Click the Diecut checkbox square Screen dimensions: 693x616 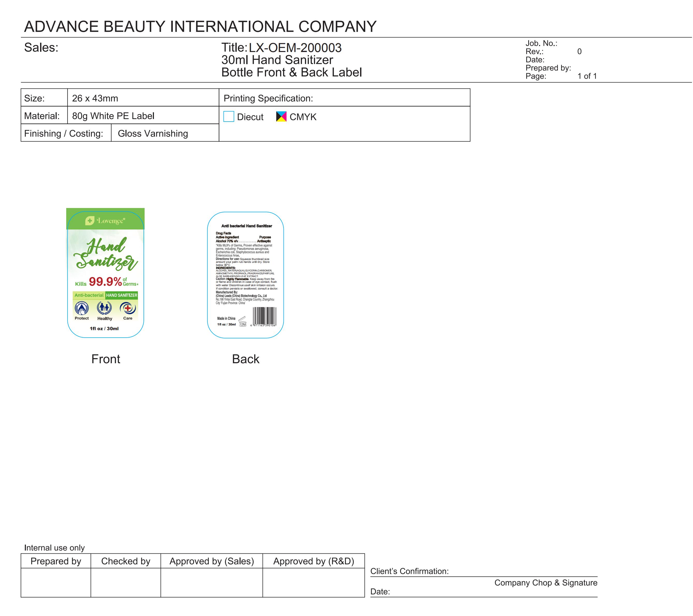[x=228, y=117]
